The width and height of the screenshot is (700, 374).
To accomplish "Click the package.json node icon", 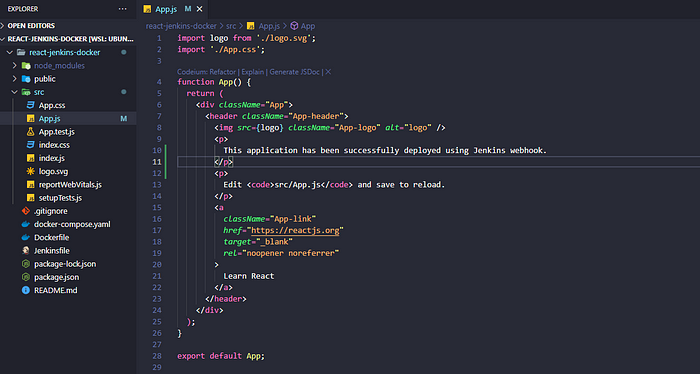I will coord(26,277).
